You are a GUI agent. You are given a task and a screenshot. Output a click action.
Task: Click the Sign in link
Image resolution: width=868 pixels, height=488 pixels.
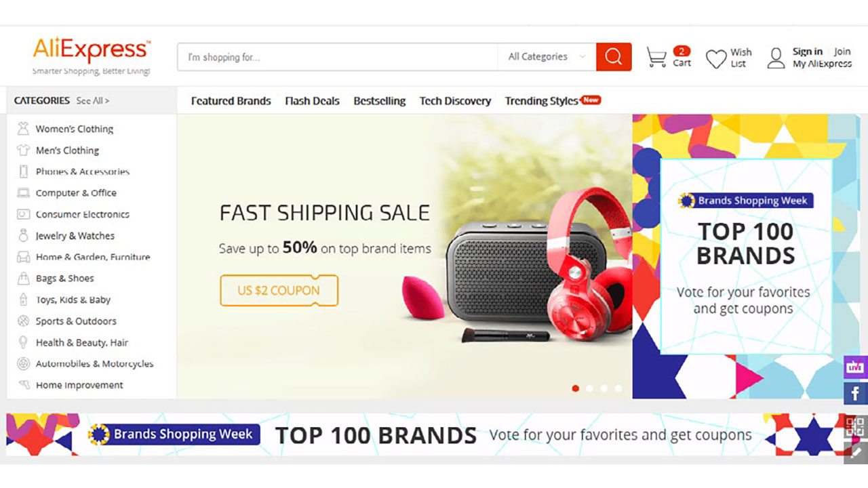coord(807,52)
